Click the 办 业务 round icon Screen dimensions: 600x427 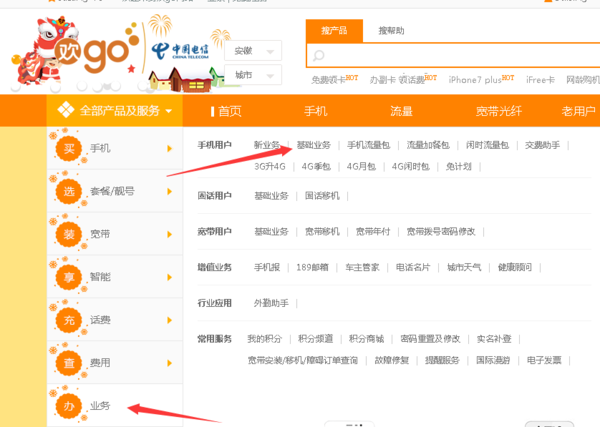(x=69, y=406)
